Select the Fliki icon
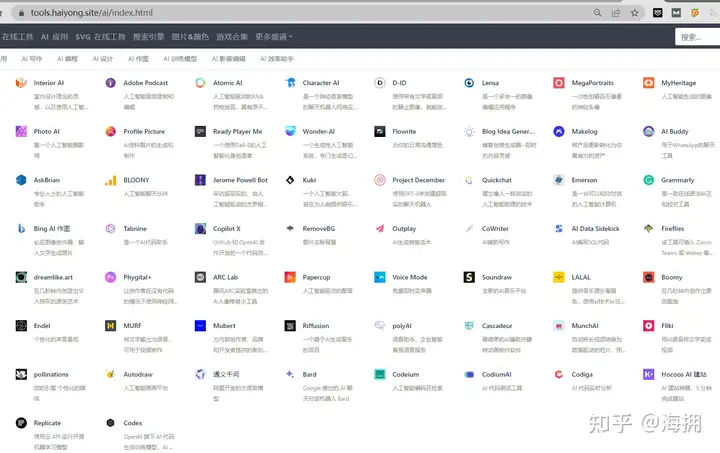720x453 pixels. coord(648,325)
